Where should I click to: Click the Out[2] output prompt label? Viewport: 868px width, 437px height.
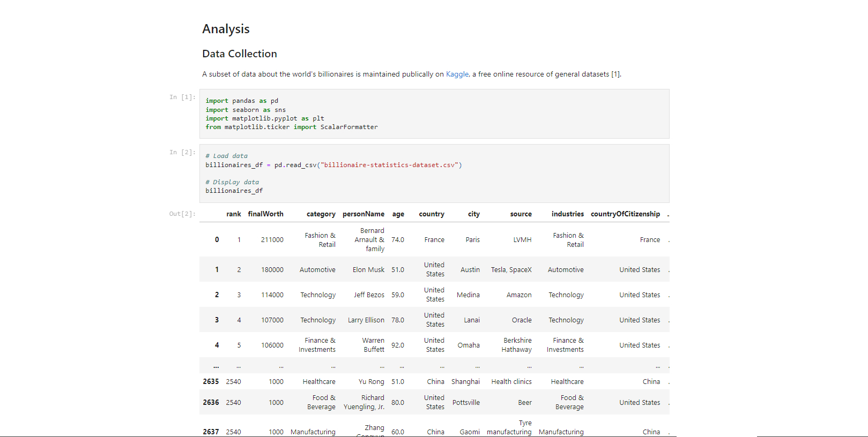coord(182,214)
